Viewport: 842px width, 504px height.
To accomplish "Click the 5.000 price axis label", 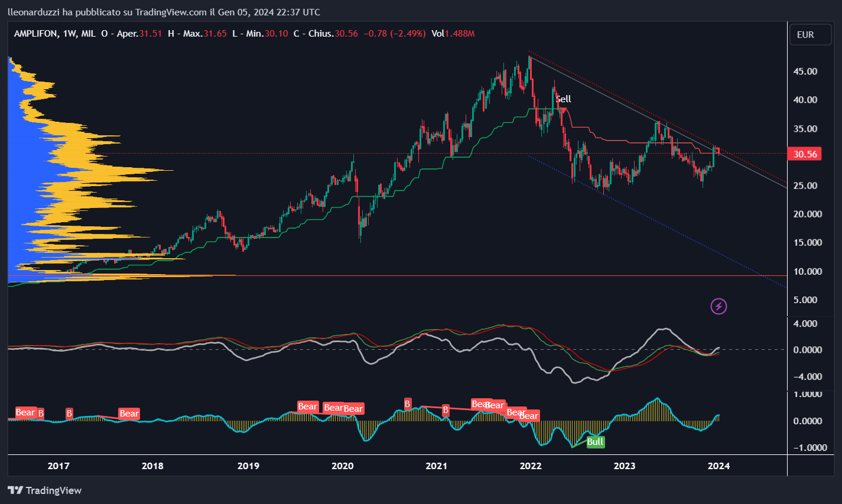I will [805, 300].
